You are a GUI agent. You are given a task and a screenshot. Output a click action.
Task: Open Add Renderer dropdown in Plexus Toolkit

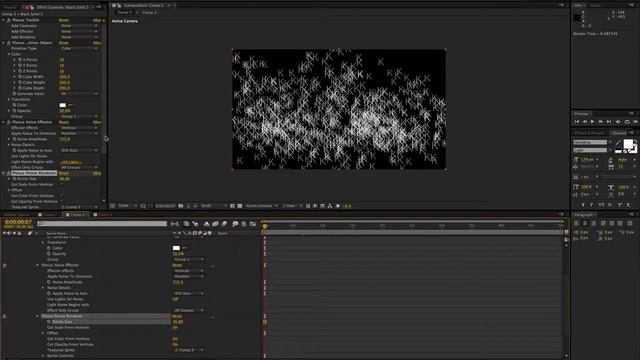(79, 37)
